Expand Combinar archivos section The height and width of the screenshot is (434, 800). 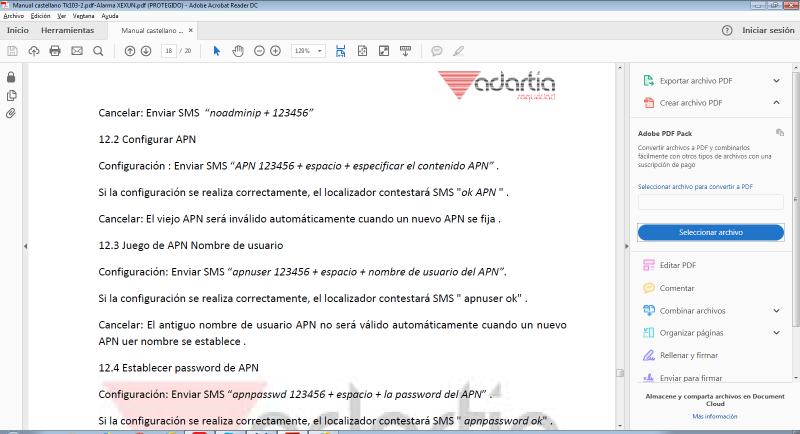coord(776,310)
